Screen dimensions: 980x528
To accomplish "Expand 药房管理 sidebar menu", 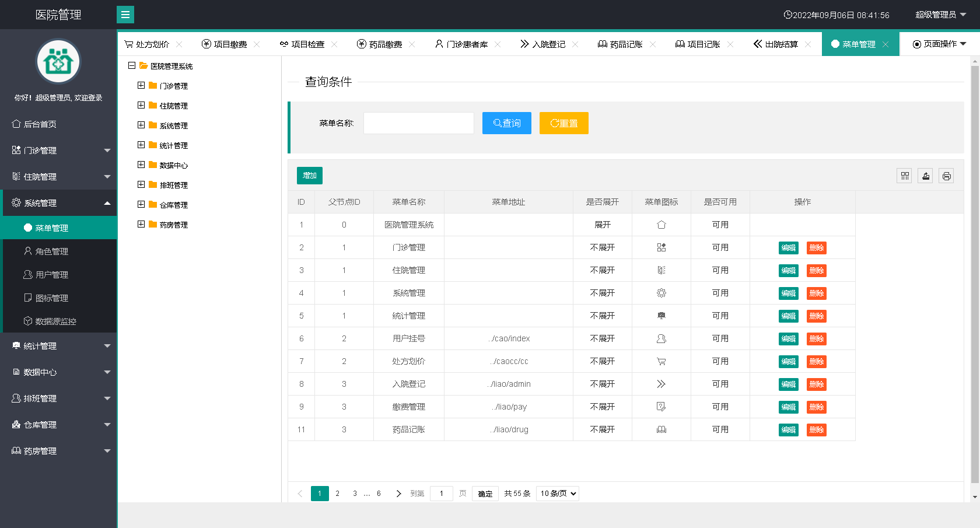I will [x=58, y=450].
